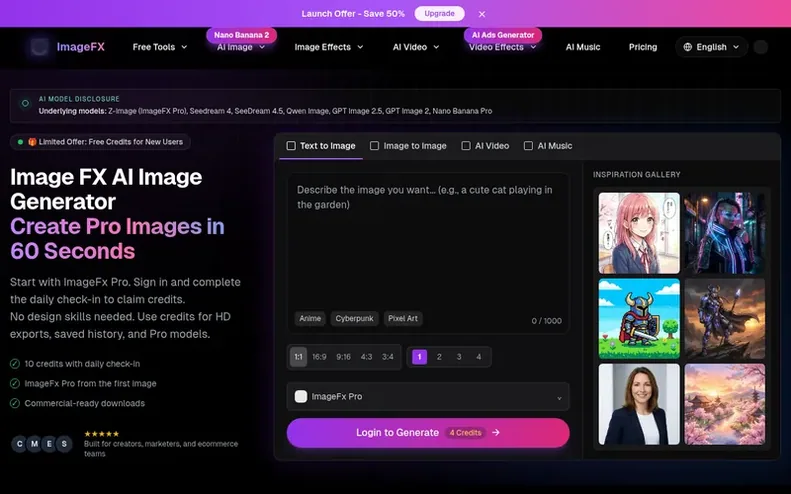This screenshot has height=494, width=791.
Task: Switch to the Image to Image tab
Action: (408, 146)
